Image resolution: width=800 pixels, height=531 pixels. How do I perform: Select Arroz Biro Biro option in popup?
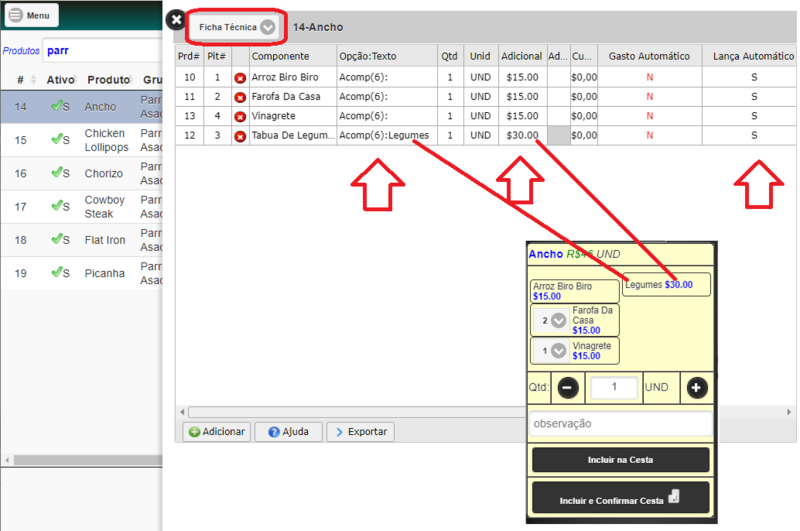574,291
